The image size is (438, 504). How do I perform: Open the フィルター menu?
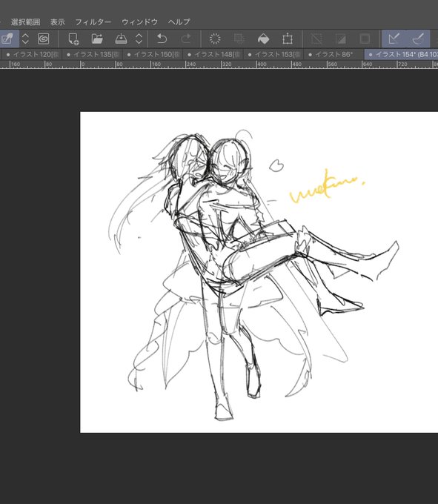(93, 21)
